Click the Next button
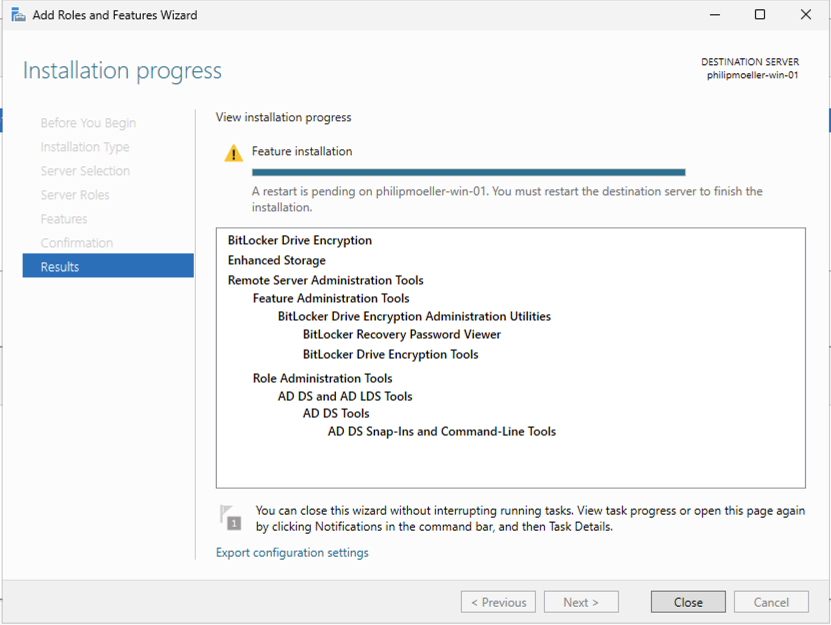Screen dimensions: 831x625 coord(581,602)
